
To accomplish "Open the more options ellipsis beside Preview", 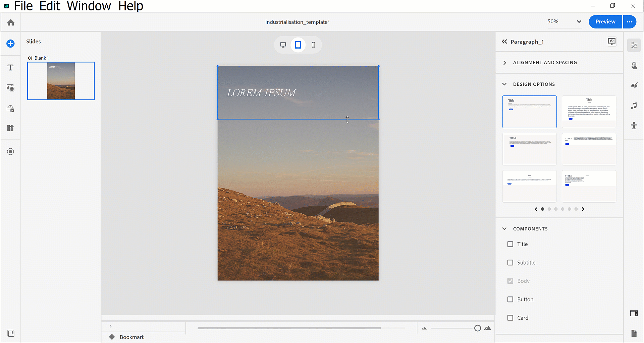I will 630,22.
